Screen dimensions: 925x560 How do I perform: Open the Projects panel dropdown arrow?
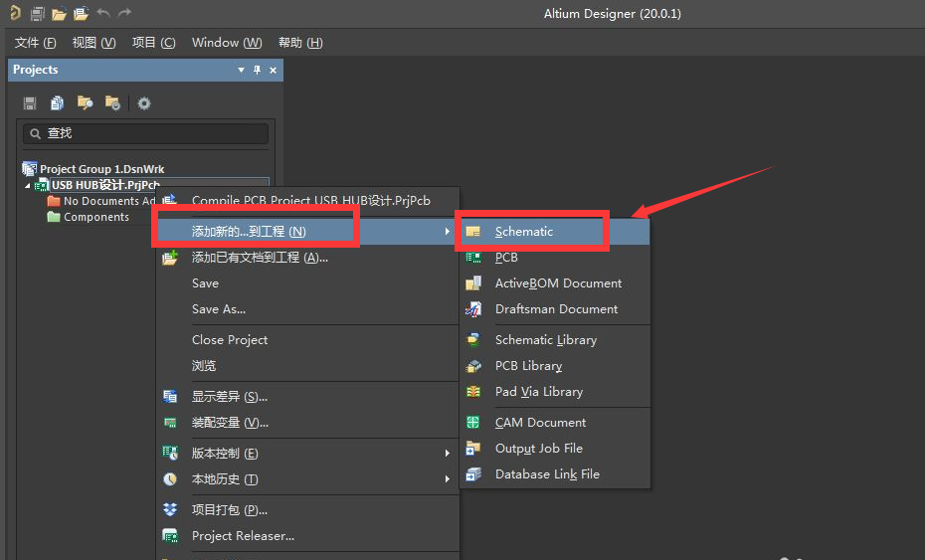click(241, 71)
